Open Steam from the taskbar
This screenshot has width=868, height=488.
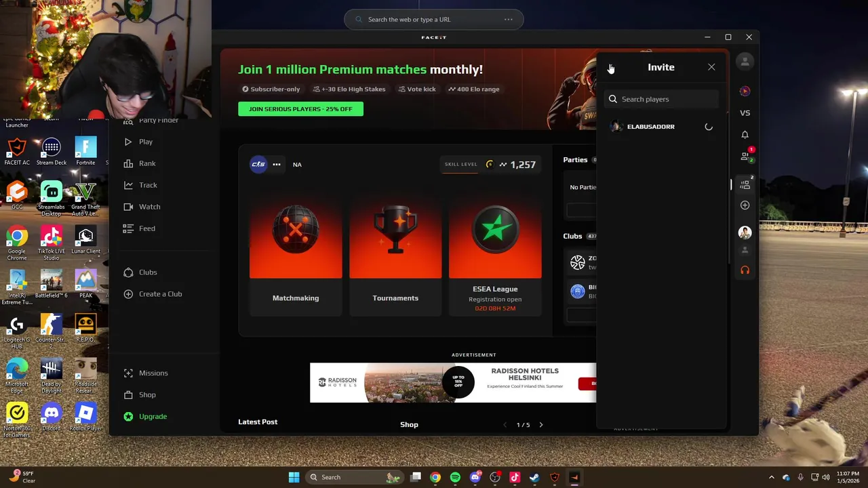click(x=534, y=477)
